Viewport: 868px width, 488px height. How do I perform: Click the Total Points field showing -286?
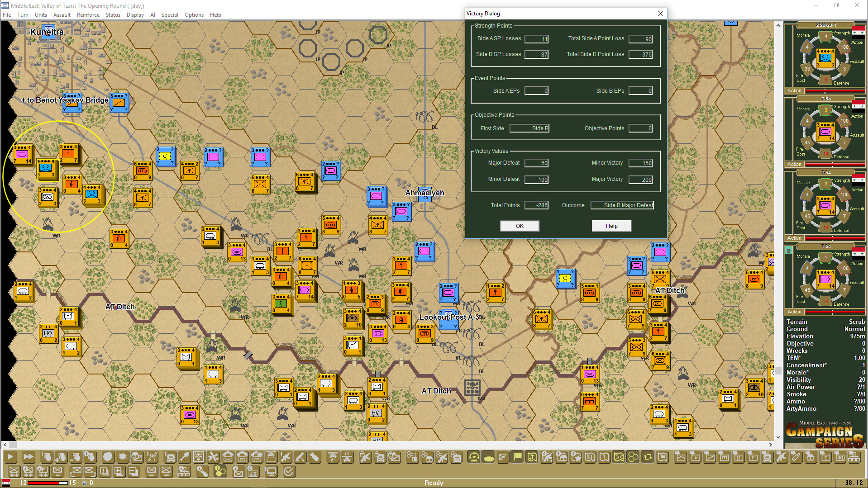click(536, 205)
